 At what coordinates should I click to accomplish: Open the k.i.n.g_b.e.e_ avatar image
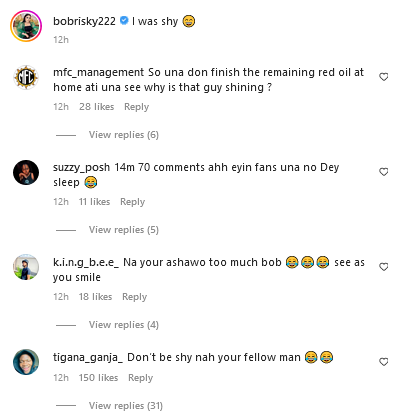[26, 267]
